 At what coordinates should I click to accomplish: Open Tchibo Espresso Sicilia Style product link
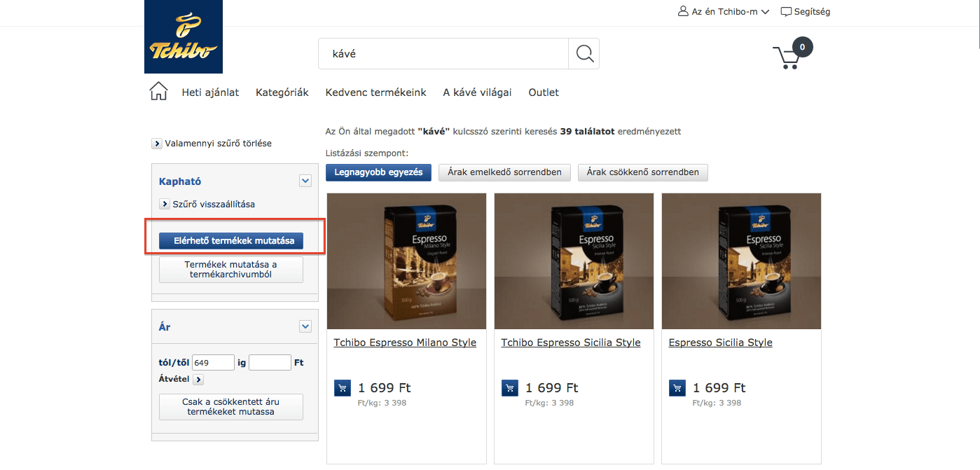571,343
